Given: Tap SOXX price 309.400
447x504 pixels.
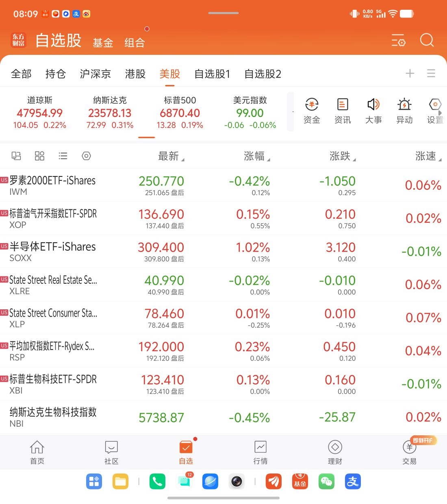Looking at the screenshot, I should tap(161, 247).
